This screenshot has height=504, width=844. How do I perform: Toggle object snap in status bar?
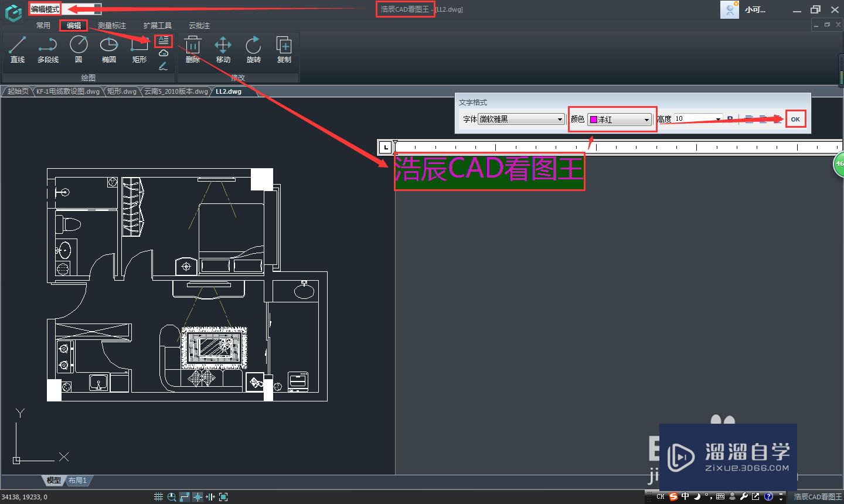coord(198,497)
